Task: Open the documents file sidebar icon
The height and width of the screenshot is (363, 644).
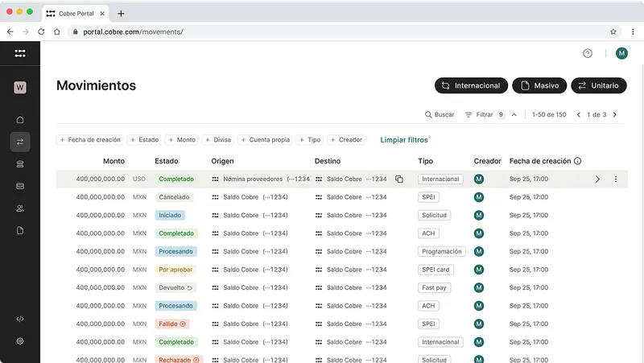Action: coord(19,230)
